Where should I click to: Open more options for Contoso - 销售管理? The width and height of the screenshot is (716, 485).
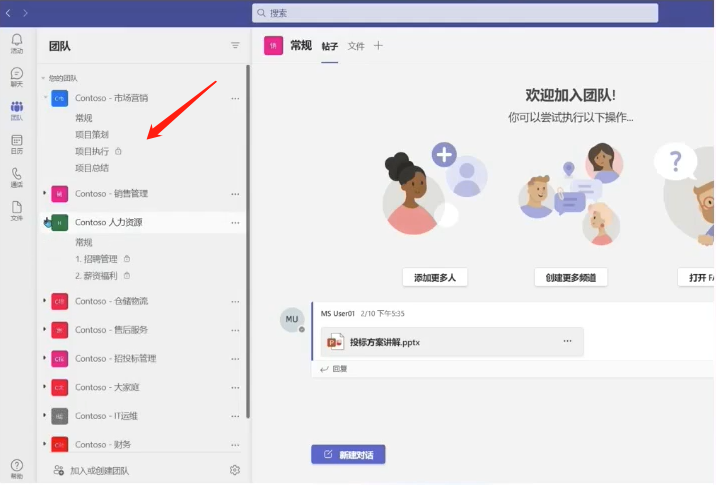pos(235,194)
